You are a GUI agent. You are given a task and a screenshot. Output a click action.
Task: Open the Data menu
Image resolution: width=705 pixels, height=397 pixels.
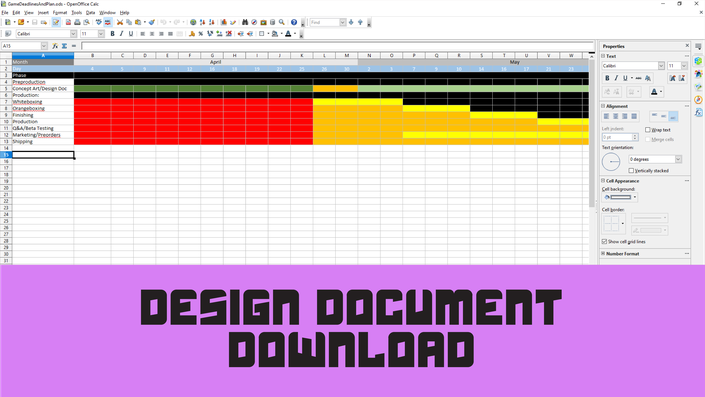90,13
